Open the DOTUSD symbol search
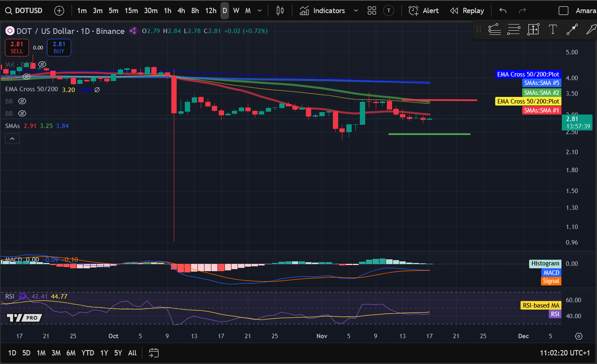The height and width of the screenshot is (364, 597). click(x=24, y=11)
